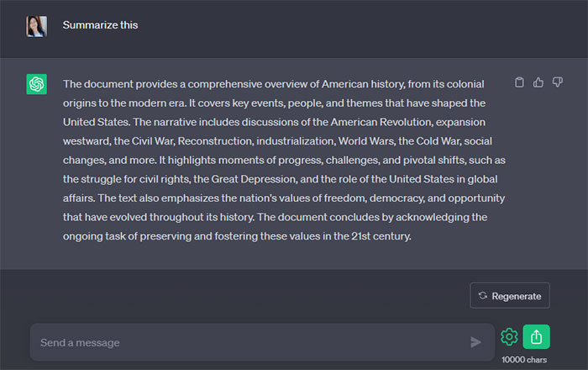Click the 'Summarize this' user prompt text
Viewport: 588px width, 370px height.
pyautogui.click(x=100, y=25)
